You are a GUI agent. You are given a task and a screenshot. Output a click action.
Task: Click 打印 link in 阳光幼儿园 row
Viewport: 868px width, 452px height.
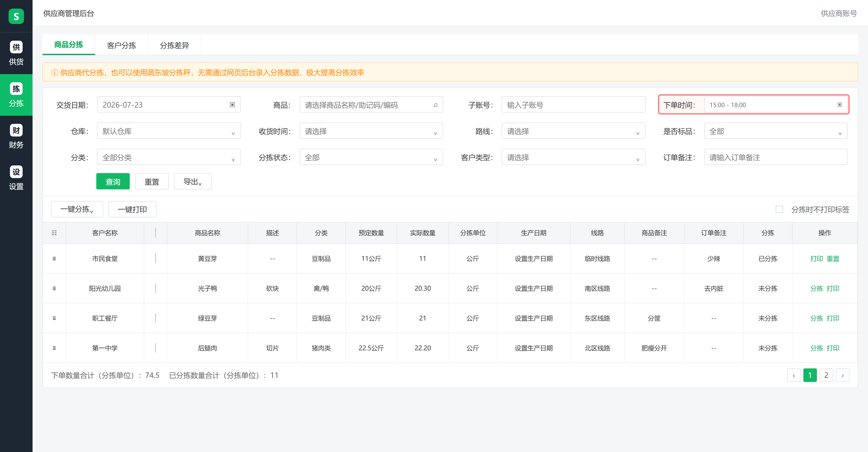pyautogui.click(x=833, y=288)
